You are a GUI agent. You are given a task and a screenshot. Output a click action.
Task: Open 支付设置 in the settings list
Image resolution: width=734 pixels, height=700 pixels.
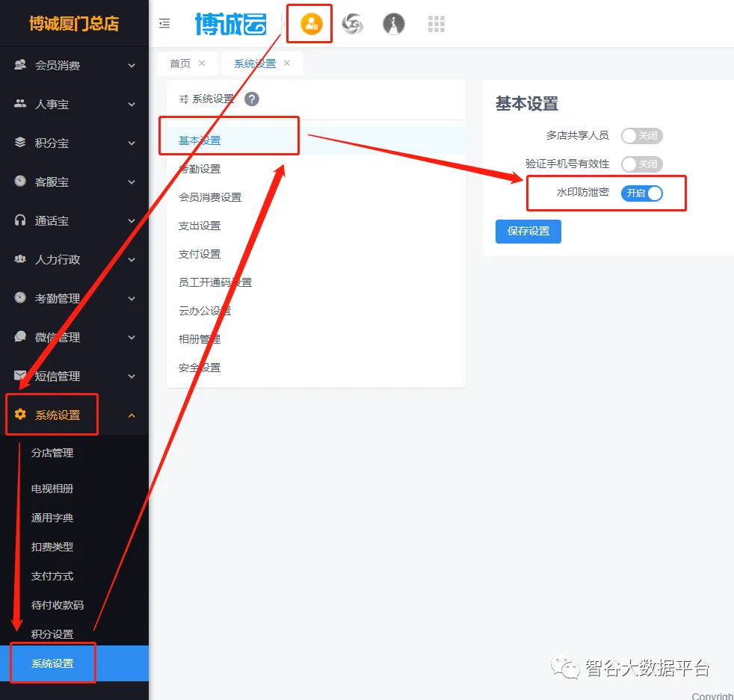point(200,255)
